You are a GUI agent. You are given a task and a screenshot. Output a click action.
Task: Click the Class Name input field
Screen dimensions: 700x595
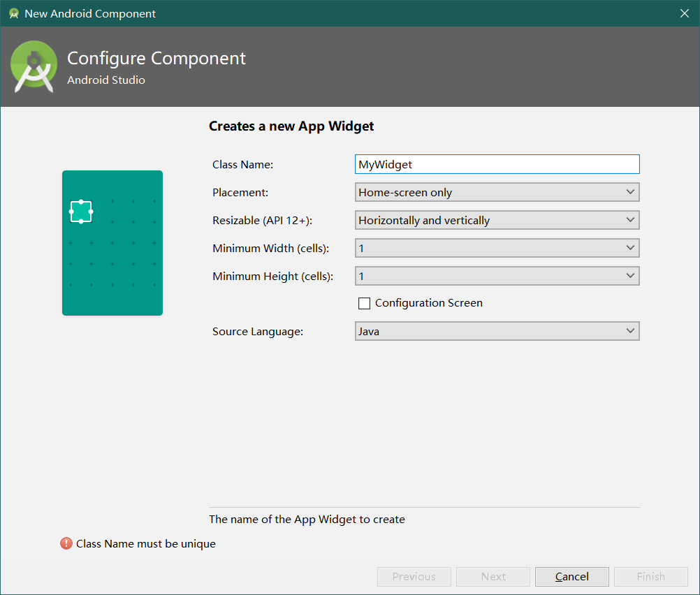[x=497, y=164]
